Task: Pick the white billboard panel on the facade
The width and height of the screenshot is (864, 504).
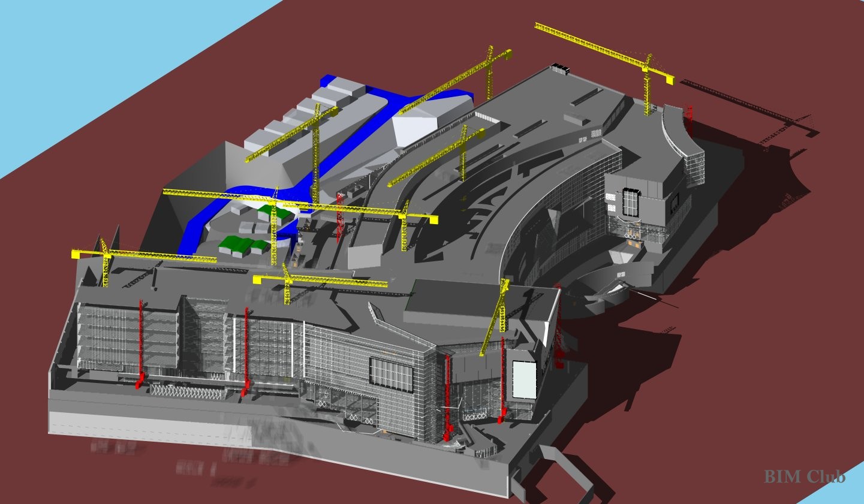Action: pos(523,380)
